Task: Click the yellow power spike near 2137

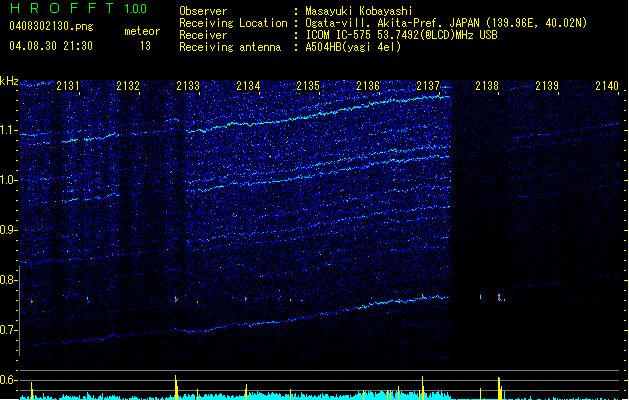Action: pyautogui.click(x=422, y=388)
